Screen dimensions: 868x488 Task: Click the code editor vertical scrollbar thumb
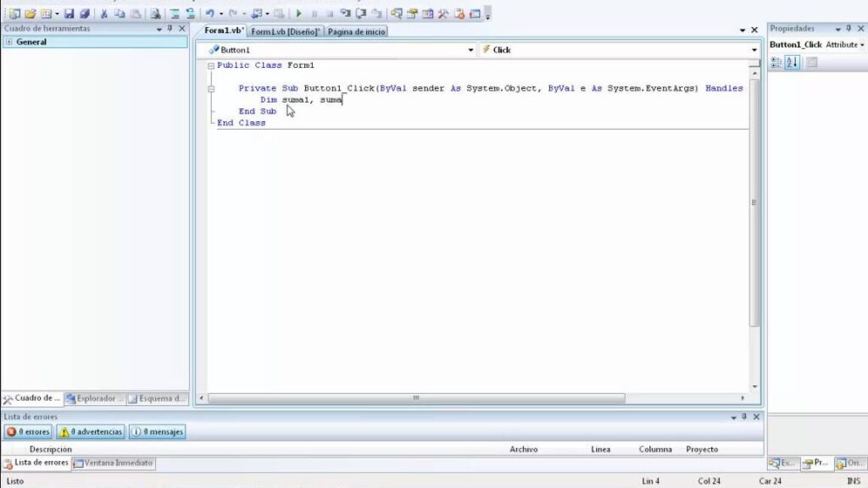tap(754, 202)
